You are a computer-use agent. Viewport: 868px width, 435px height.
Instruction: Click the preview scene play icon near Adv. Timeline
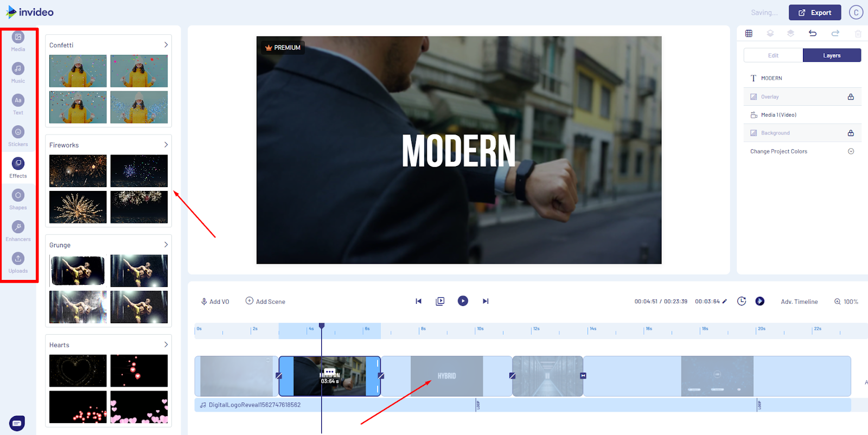[760, 301]
